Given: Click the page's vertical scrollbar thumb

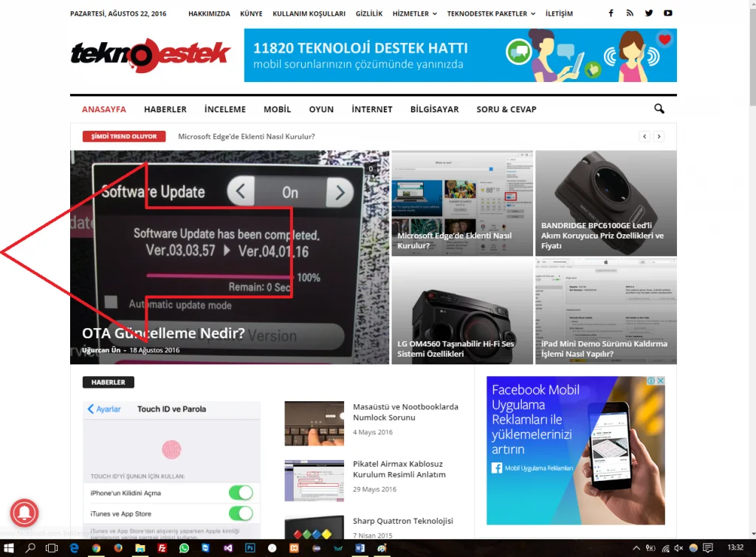Looking at the screenshot, I should tap(751, 59).
